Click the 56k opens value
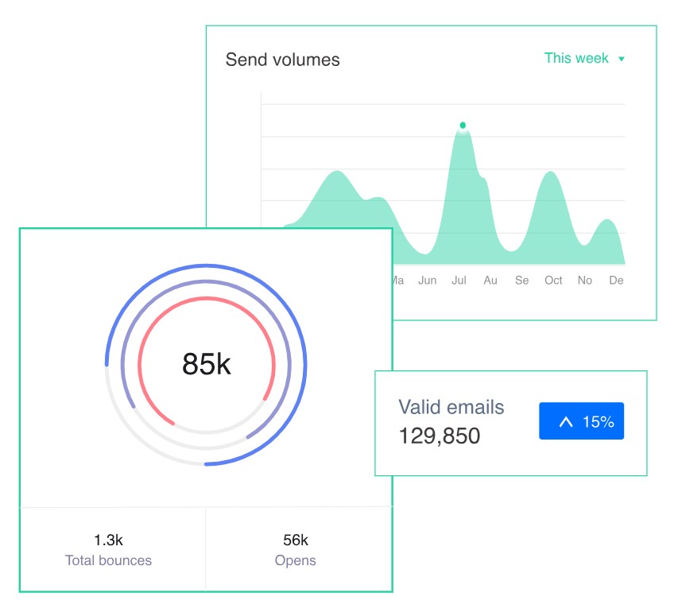Viewport: 678px width, 616px height. point(296,540)
